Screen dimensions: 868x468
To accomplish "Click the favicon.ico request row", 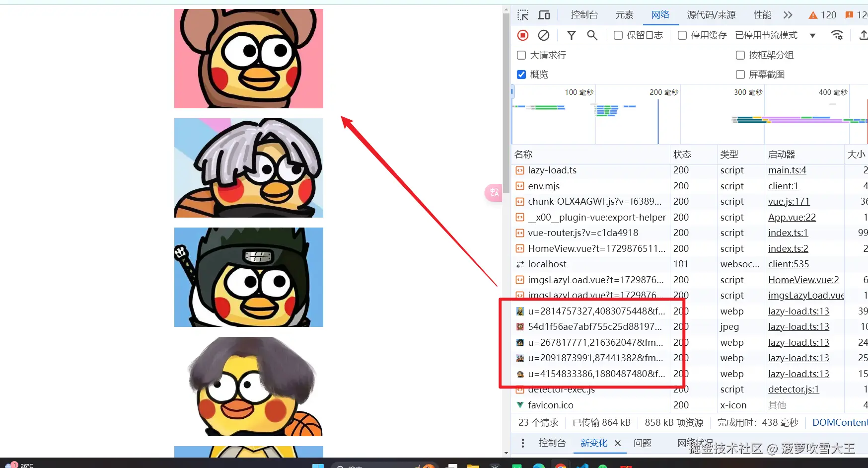I will pyautogui.click(x=551, y=405).
